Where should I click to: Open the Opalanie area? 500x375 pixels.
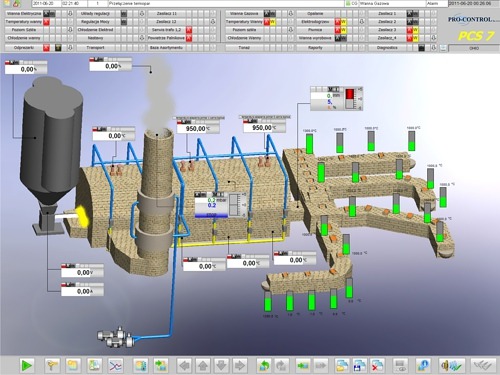315,14
